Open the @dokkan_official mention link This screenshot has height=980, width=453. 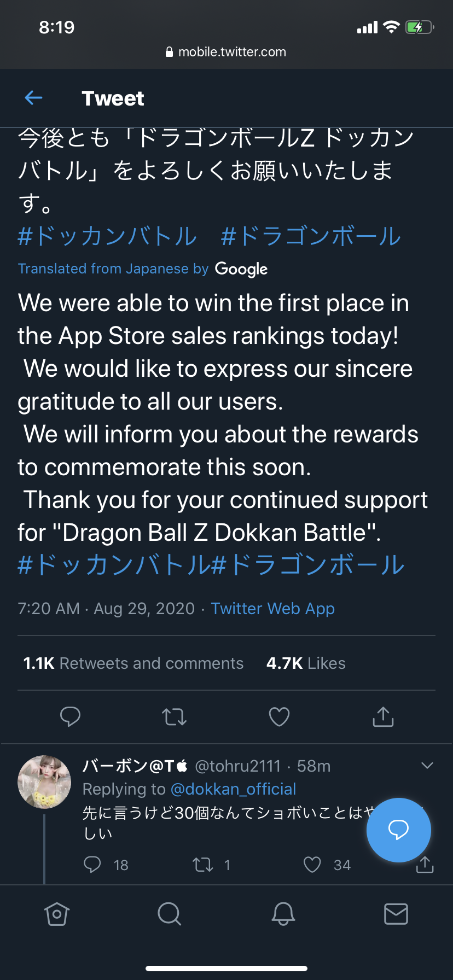pyautogui.click(x=234, y=789)
